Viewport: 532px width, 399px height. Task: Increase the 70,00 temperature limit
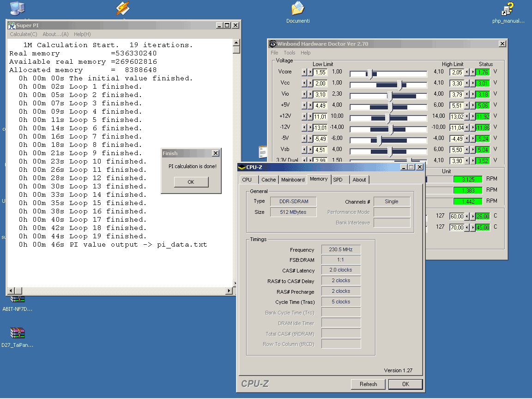pyautogui.click(x=473, y=227)
